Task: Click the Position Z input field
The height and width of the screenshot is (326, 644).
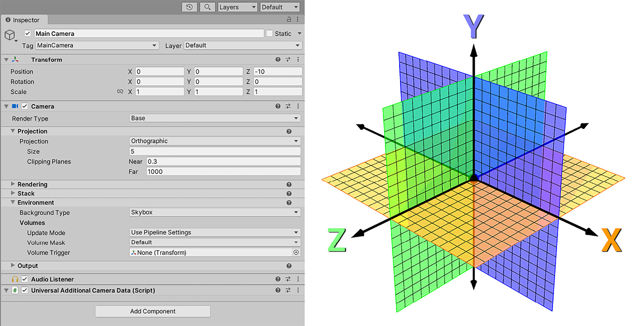Action: click(x=278, y=71)
